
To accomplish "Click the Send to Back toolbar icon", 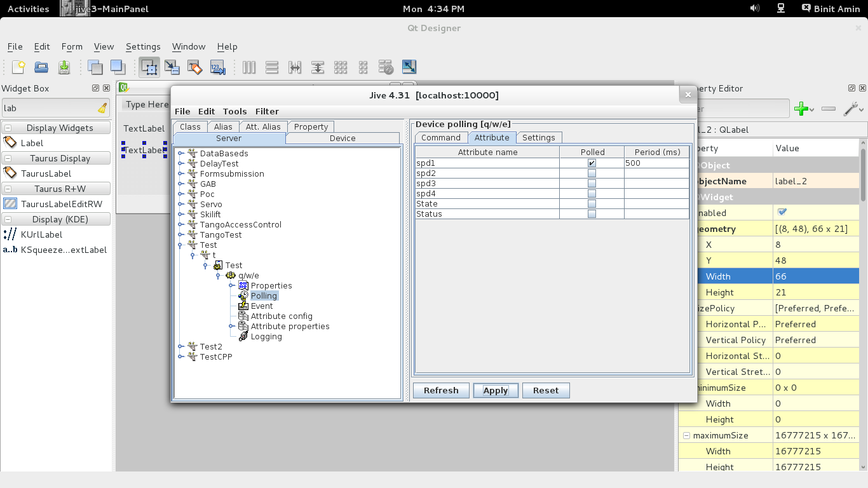I will click(95, 67).
